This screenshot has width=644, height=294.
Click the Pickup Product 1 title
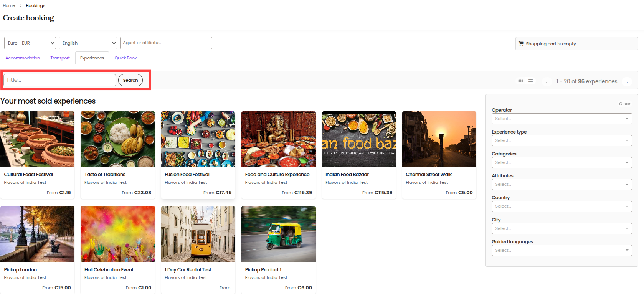click(263, 270)
